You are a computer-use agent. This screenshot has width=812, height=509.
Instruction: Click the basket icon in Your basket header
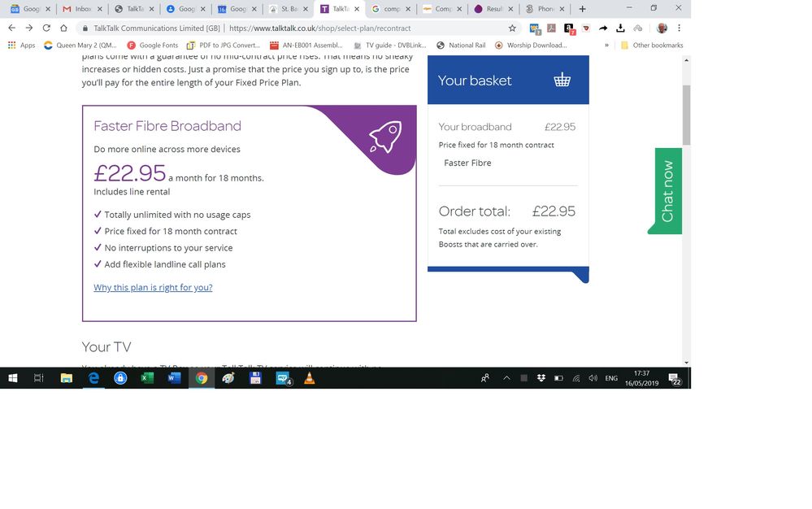[562, 80]
